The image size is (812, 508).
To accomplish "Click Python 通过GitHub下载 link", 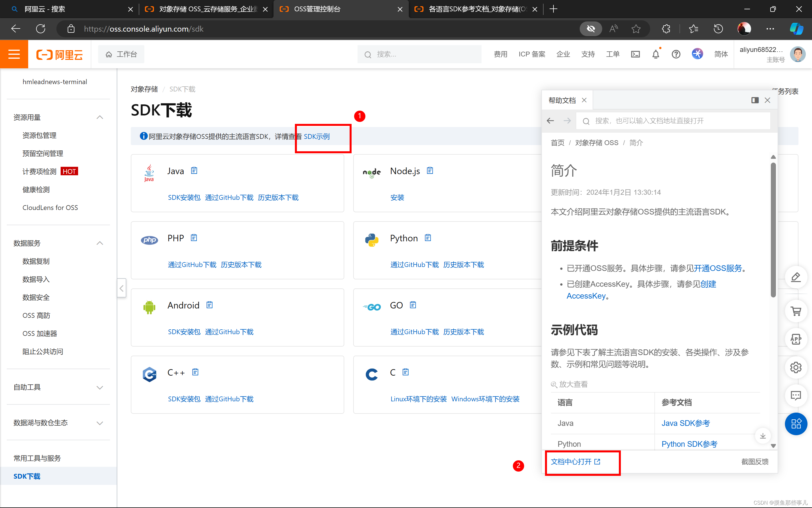I will click(414, 265).
